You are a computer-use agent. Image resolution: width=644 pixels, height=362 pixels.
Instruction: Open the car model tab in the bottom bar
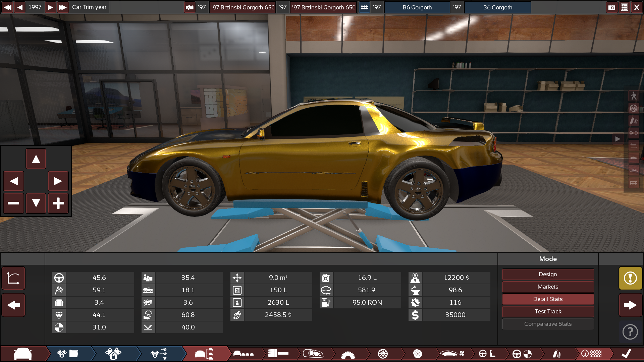pos(23,354)
